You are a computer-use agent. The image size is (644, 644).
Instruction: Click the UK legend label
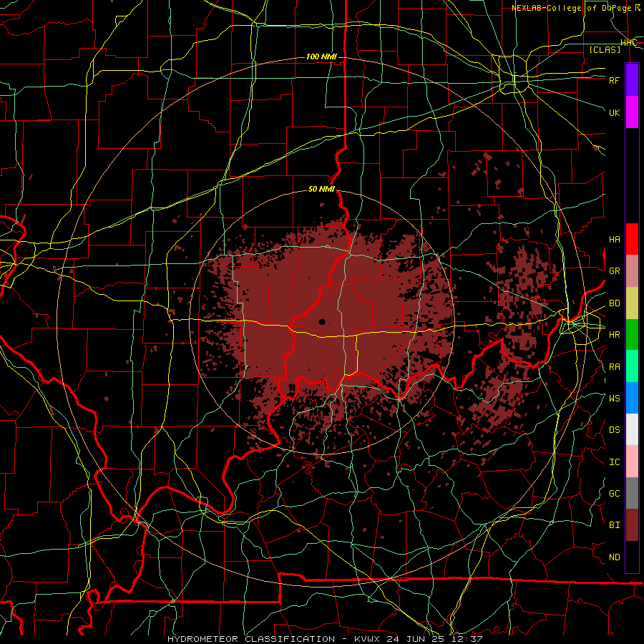tap(615, 112)
